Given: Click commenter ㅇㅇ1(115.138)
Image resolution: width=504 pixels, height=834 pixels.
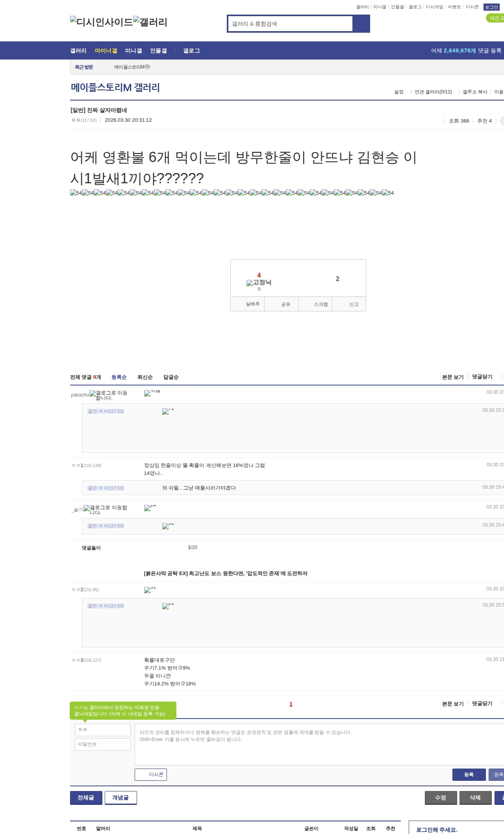Looking at the screenshot, I should point(87,465).
